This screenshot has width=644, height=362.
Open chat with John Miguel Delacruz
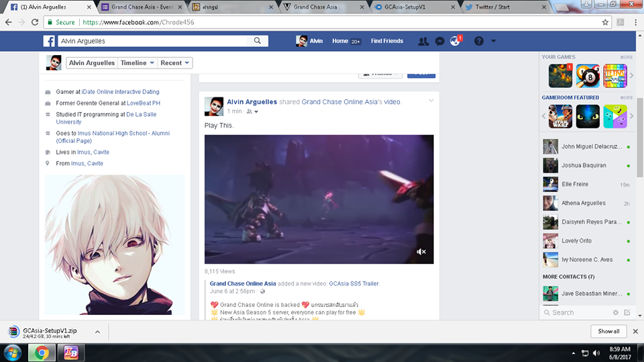(588, 146)
